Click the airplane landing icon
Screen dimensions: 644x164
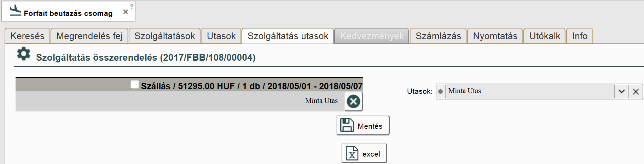tap(15, 11)
